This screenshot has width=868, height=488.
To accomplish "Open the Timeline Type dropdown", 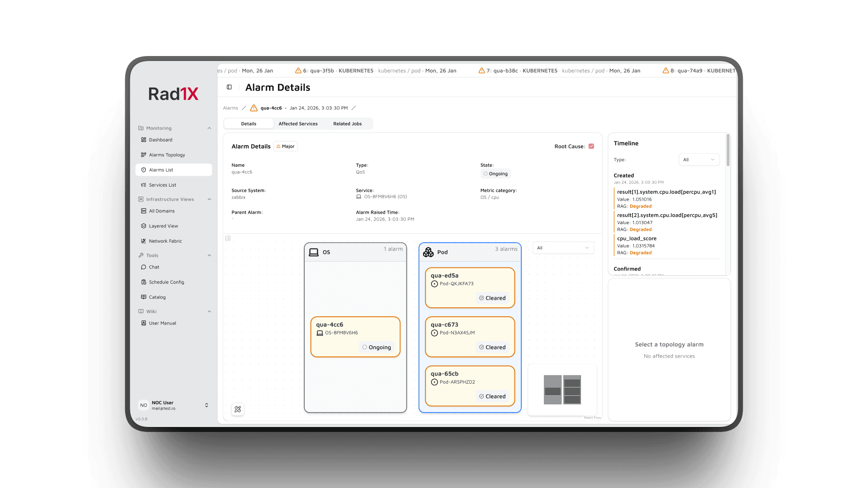I will click(x=699, y=160).
